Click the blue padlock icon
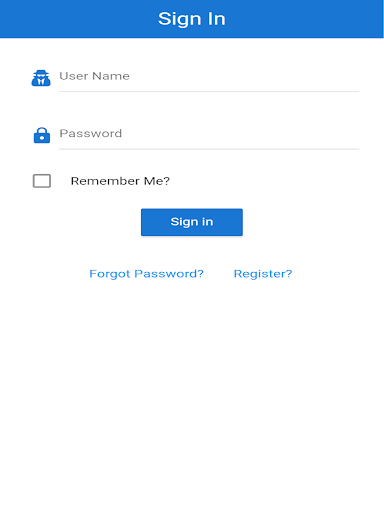 (42, 135)
